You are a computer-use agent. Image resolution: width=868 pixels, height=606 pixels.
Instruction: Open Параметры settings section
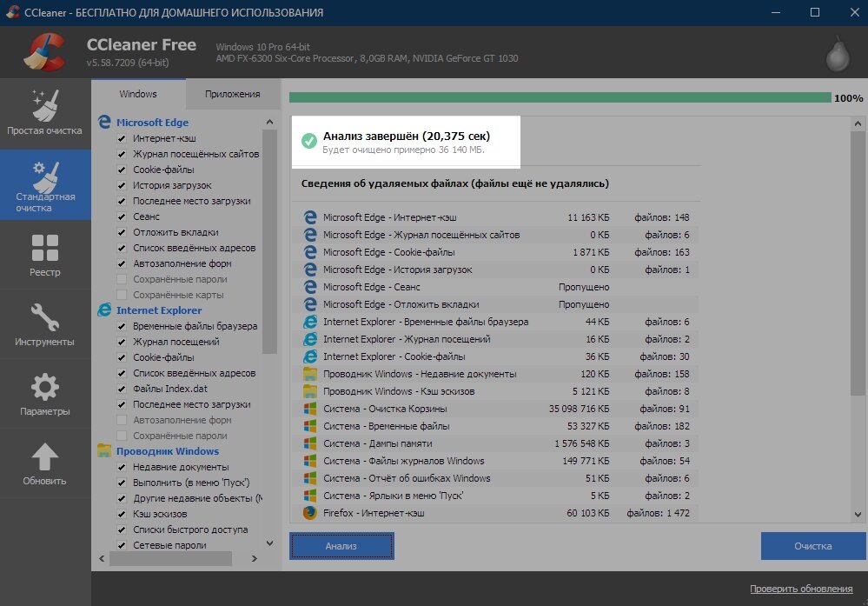tap(45, 393)
